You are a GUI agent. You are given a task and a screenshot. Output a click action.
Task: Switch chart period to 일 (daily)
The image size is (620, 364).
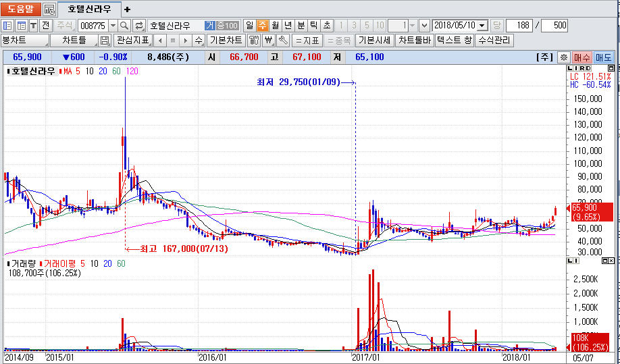point(249,25)
